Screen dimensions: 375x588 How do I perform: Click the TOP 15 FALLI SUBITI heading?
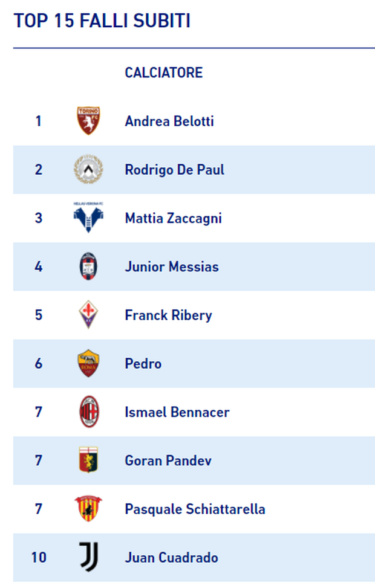pyautogui.click(x=102, y=21)
